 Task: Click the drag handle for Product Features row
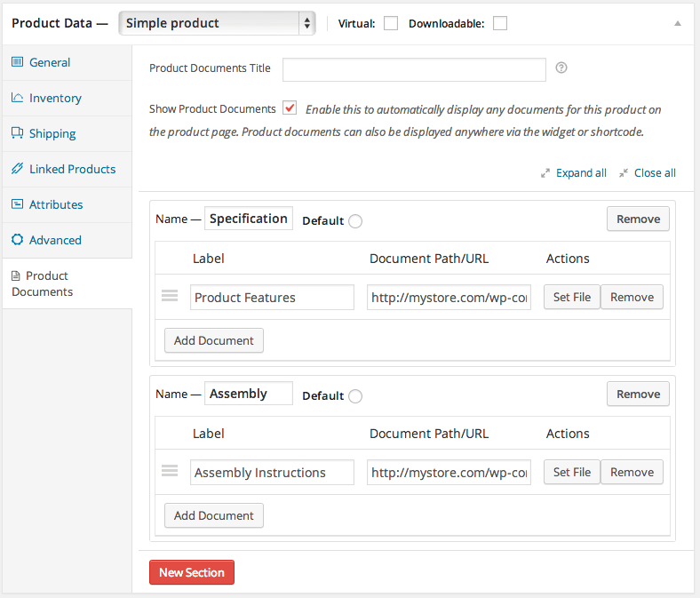[170, 297]
